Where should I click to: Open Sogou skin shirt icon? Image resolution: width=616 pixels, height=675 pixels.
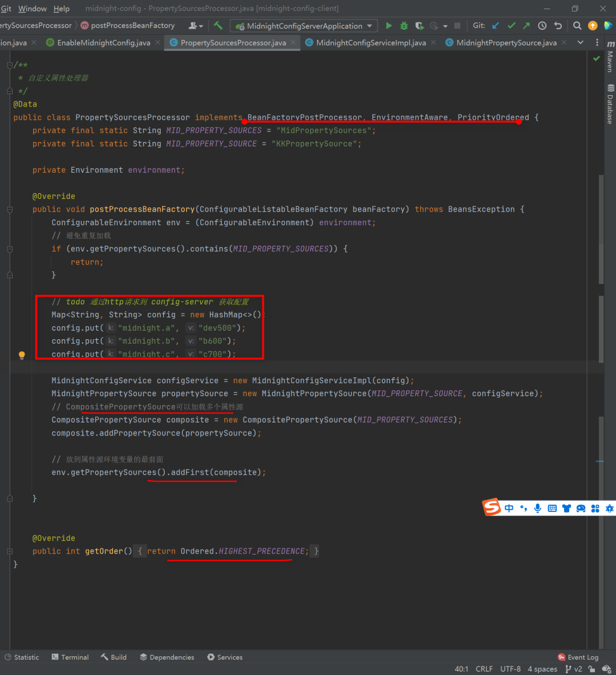tap(566, 509)
